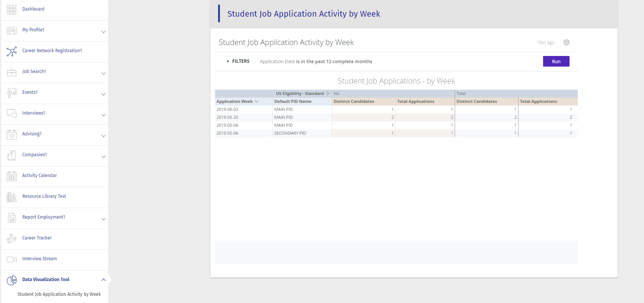Expand the FILTERS disclosure triangle

(x=228, y=61)
